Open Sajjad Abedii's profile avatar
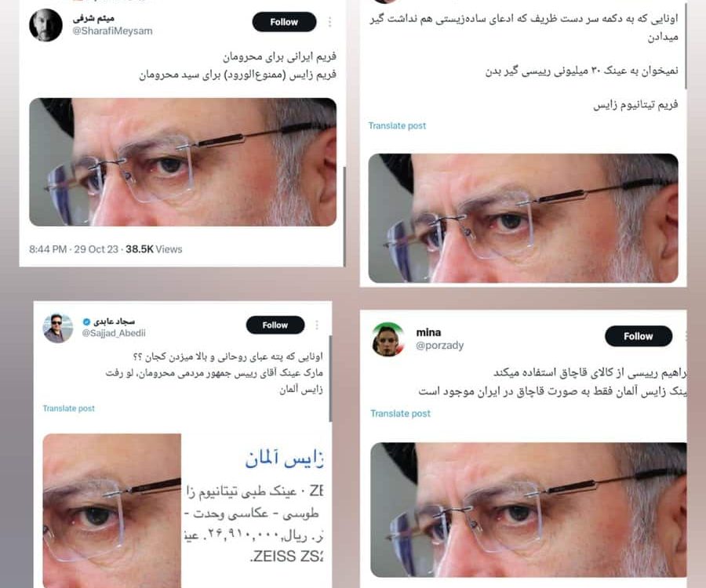706x588 pixels. [58, 328]
